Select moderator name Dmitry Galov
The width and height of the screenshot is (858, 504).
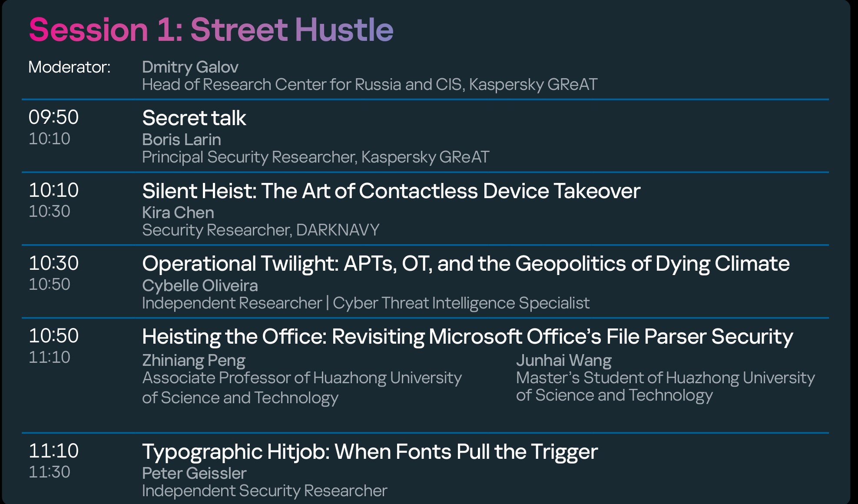click(190, 67)
